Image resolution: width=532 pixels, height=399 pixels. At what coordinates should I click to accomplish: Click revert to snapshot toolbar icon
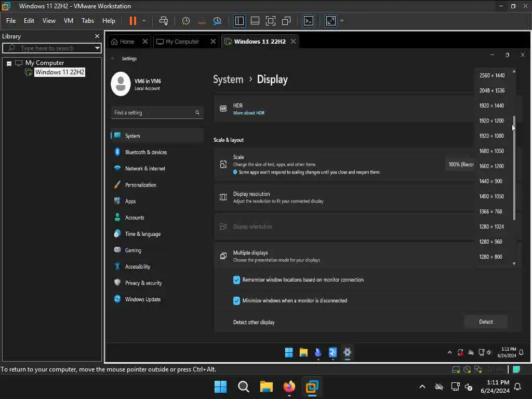click(x=202, y=21)
